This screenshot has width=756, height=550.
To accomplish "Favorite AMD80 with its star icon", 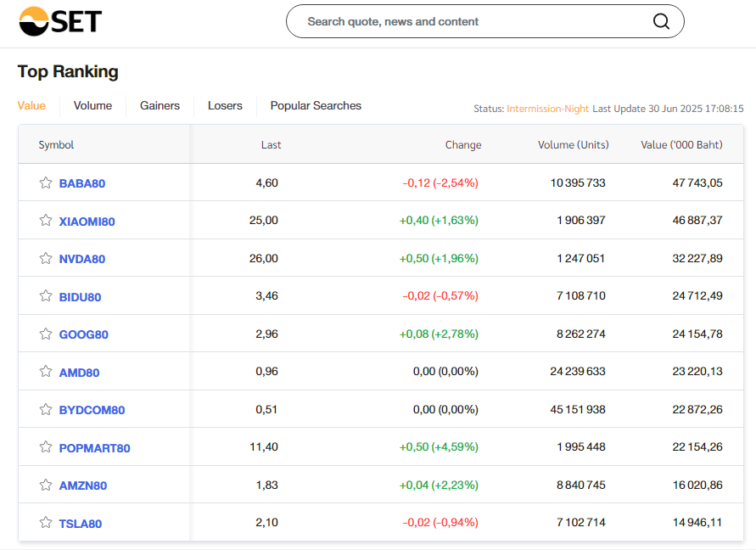I will coord(46,372).
